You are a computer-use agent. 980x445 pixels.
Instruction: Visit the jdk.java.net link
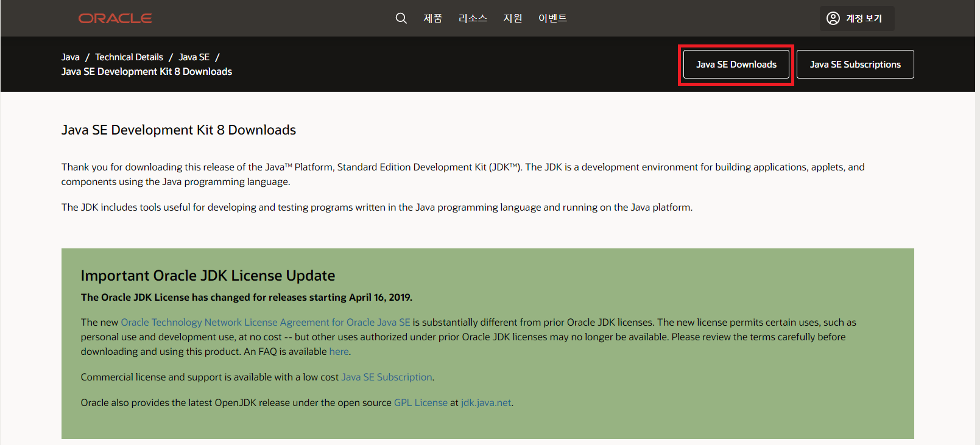486,403
